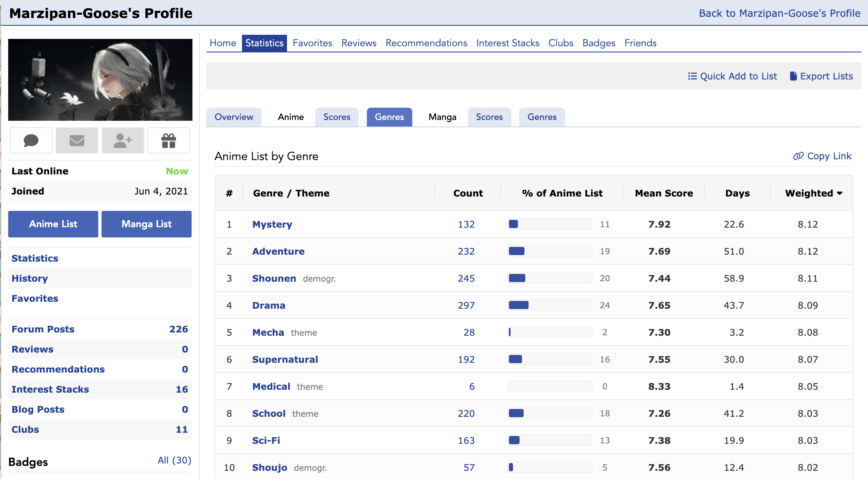This screenshot has height=479, width=868.
Task: Click the Export Lists file icon
Action: point(793,76)
